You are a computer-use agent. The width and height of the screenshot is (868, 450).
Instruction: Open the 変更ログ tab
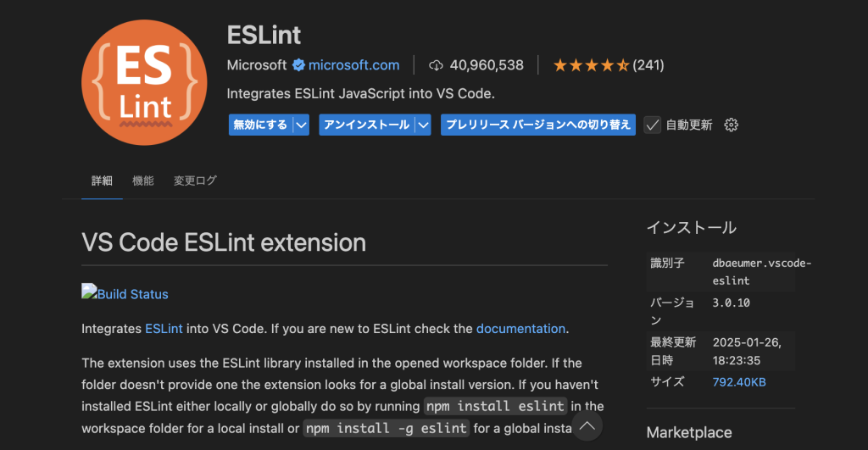tap(195, 181)
